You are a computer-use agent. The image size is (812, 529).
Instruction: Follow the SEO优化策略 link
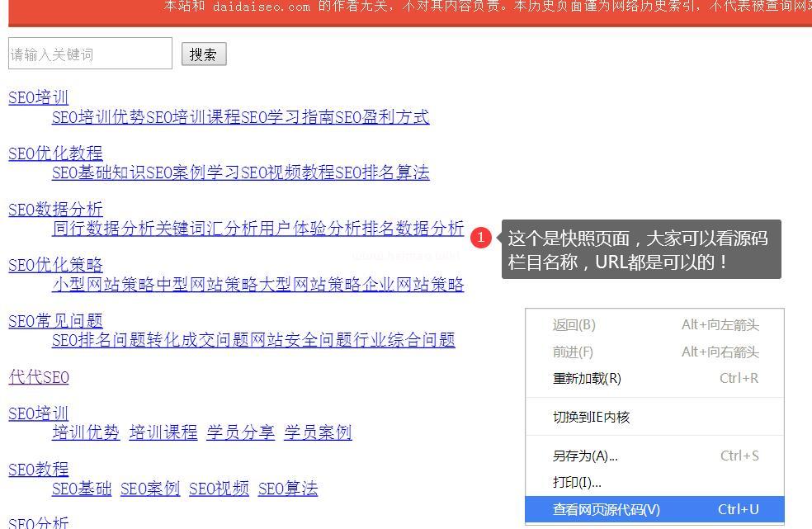[x=55, y=264]
